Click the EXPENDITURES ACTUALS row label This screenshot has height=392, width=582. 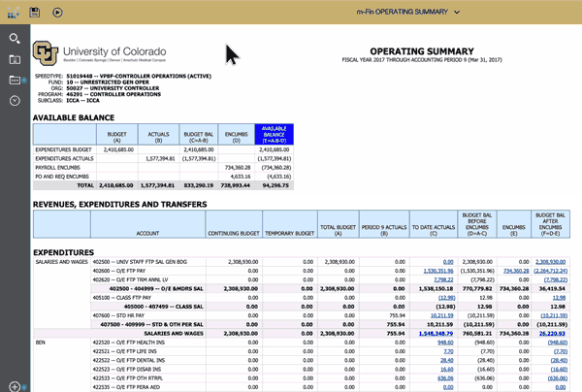point(64,159)
